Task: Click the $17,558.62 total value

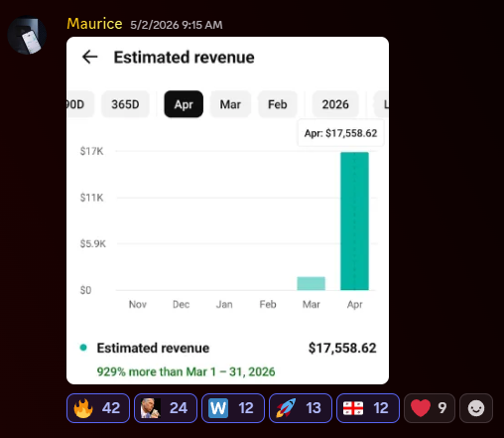Action: click(x=342, y=348)
